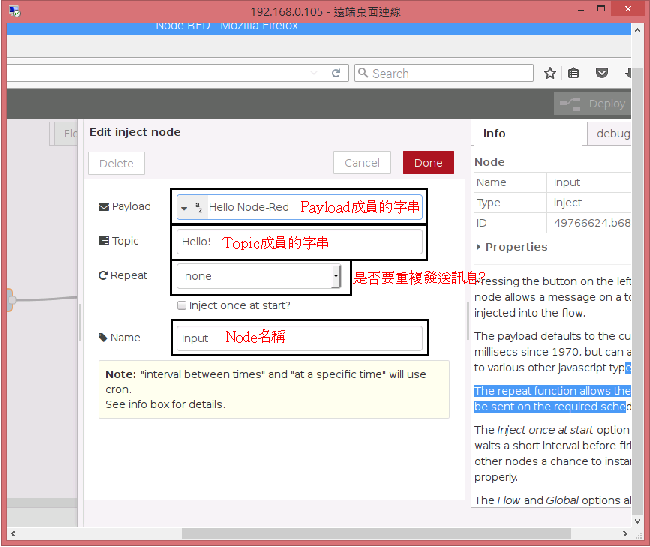Open the Payload type dropdown arrow
Image resolution: width=650 pixels, height=547 pixels.
[x=184, y=207]
